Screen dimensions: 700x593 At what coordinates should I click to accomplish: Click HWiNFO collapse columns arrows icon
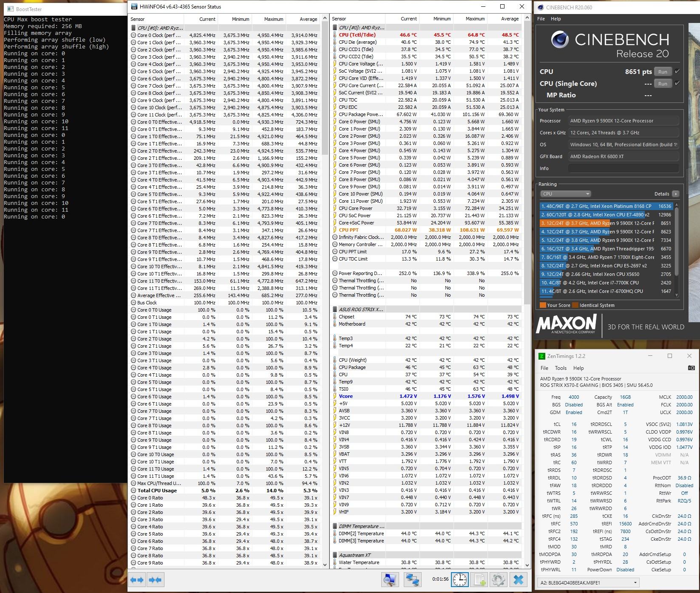[x=155, y=580]
